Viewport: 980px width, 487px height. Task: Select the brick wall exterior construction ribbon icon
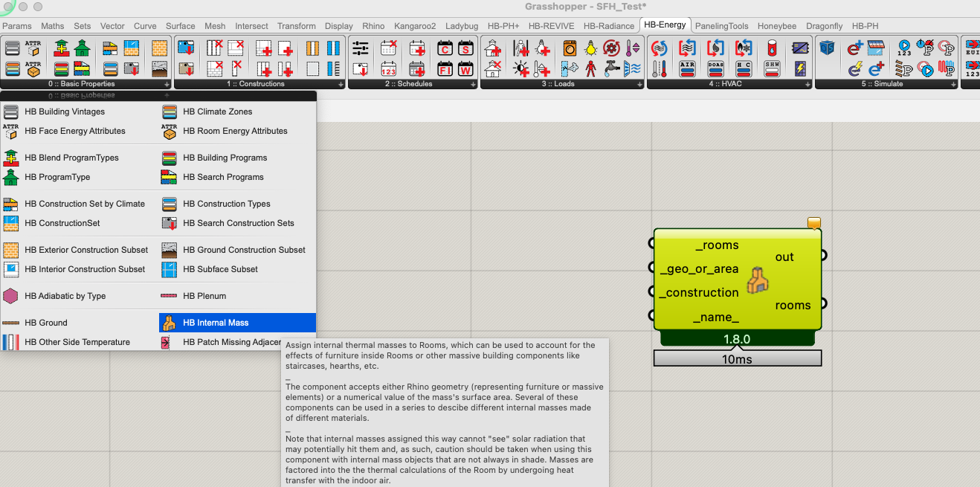(159, 49)
